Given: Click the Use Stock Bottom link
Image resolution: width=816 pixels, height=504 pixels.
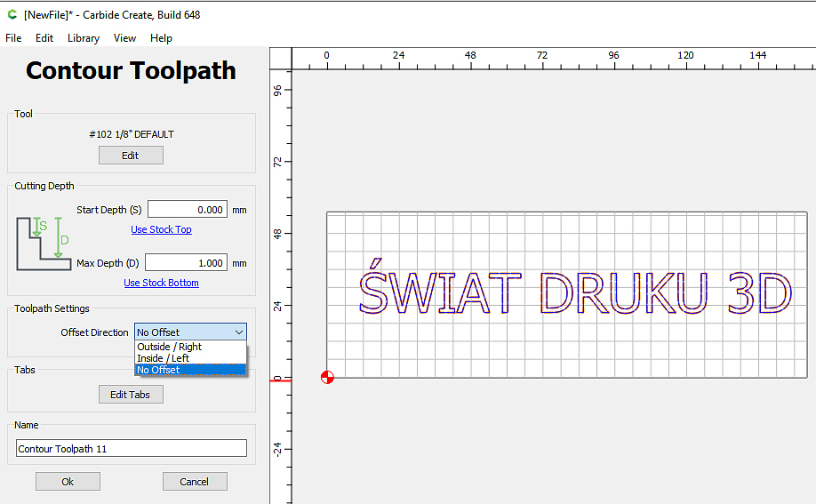Looking at the screenshot, I should coord(161,283).
